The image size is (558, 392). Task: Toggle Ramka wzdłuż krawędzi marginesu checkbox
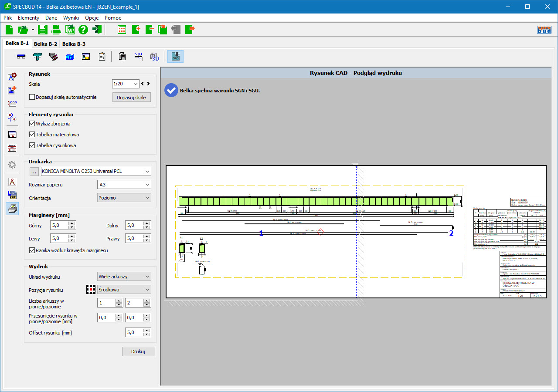point(32,250)
